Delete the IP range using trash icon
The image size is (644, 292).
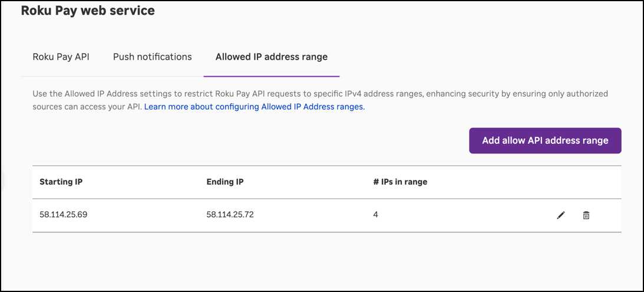point(586,215)
